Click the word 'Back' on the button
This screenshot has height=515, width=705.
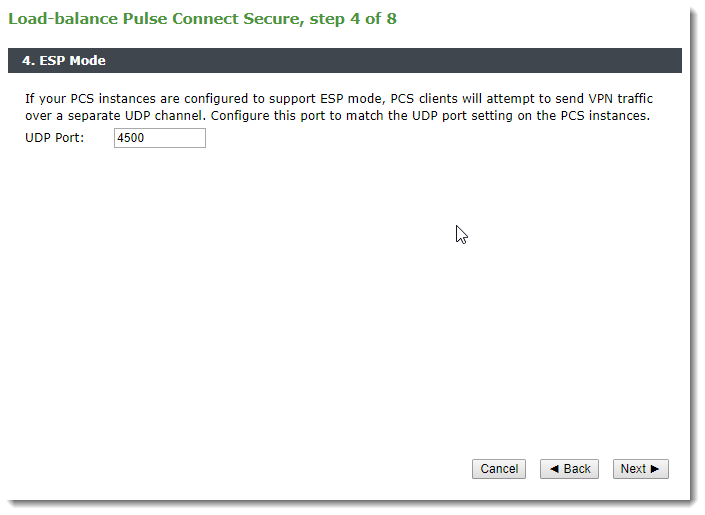click(577, 469)
